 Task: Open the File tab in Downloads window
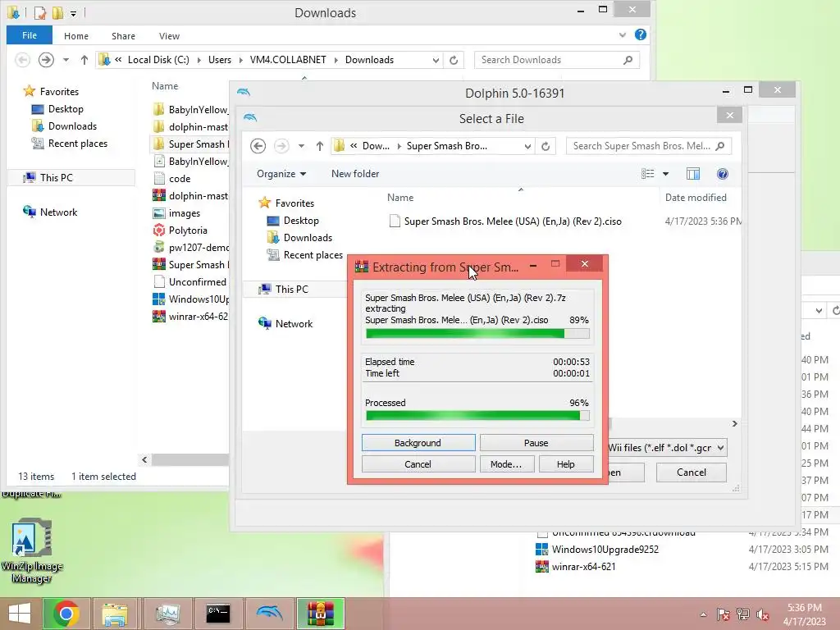30,35
